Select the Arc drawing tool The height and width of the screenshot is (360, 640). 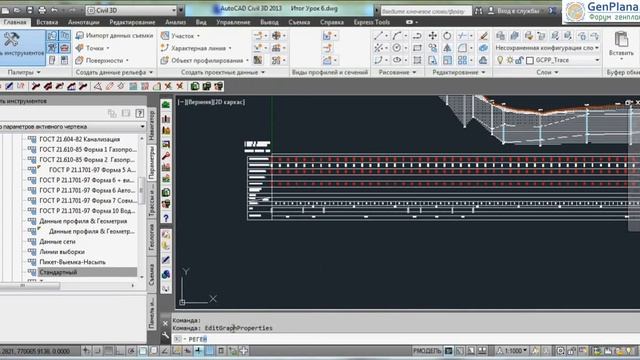coord(396,36)
